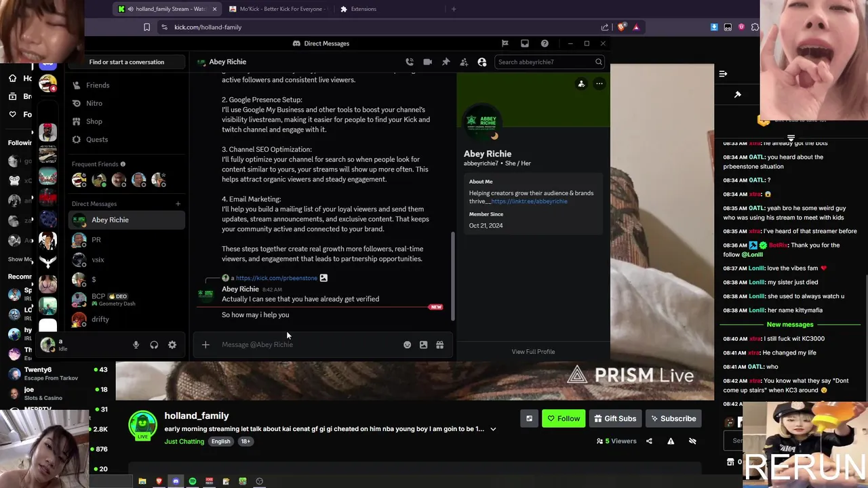Open a new browser tab
This screenshot has width=868, height=488.
point(454,9)
